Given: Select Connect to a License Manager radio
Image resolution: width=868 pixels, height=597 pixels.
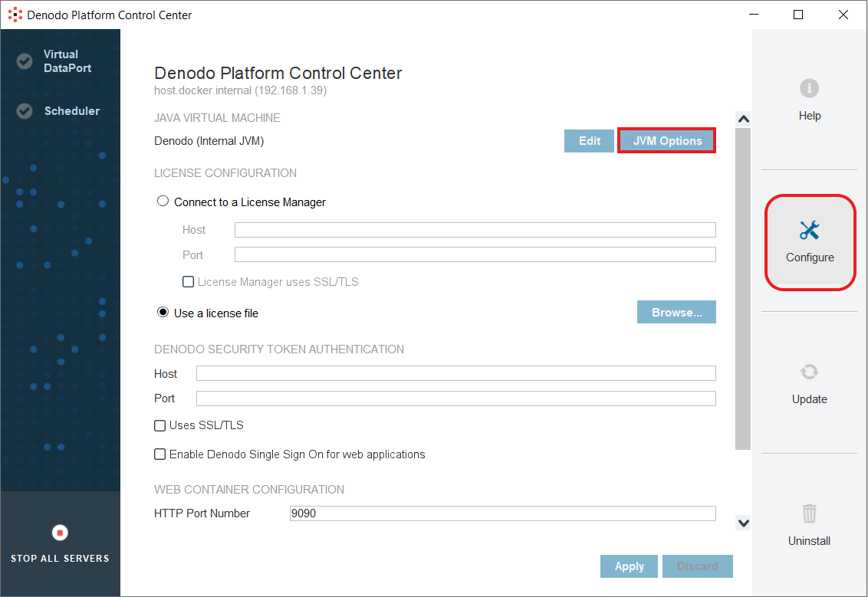Looking at the screenshot, I should (163, 201).
